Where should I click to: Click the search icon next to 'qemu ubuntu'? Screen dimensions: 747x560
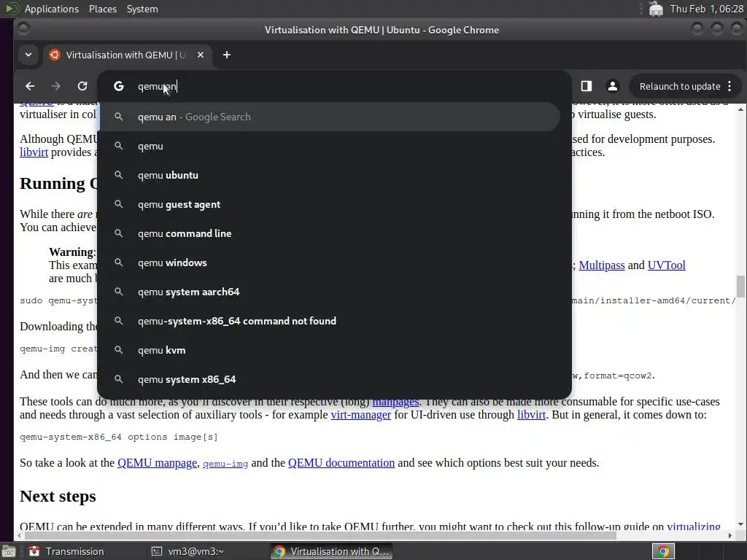tap(119, 175)
